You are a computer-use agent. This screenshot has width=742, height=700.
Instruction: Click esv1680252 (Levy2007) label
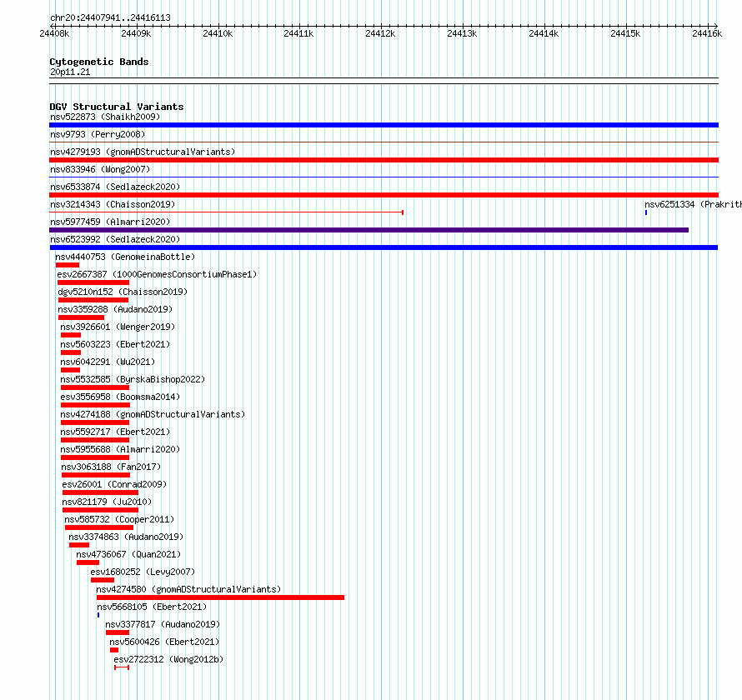143,572
